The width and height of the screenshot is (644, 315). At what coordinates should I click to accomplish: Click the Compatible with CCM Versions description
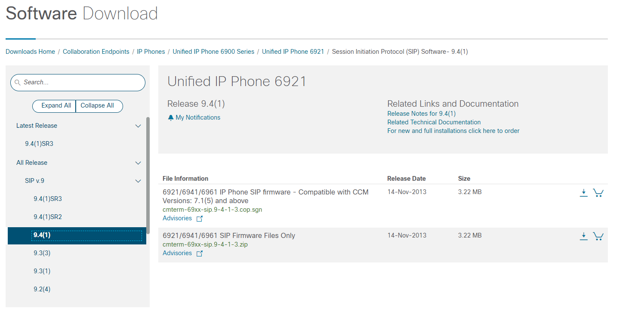265,196
